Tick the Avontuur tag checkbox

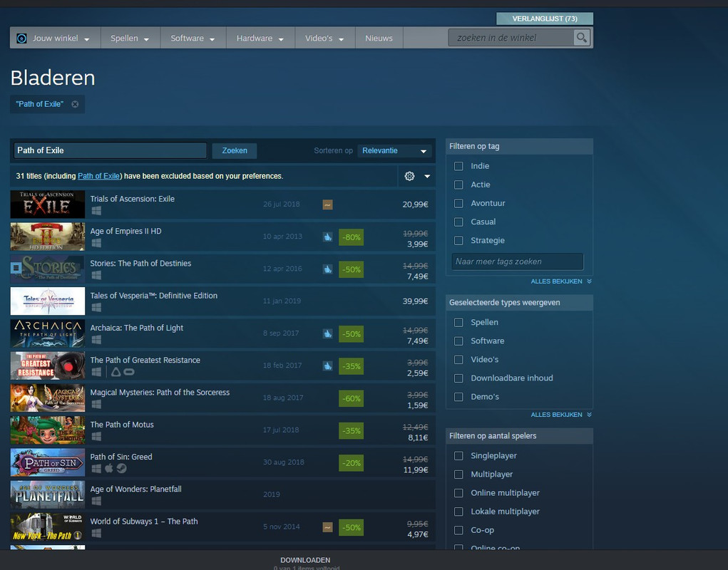point(458,203)
